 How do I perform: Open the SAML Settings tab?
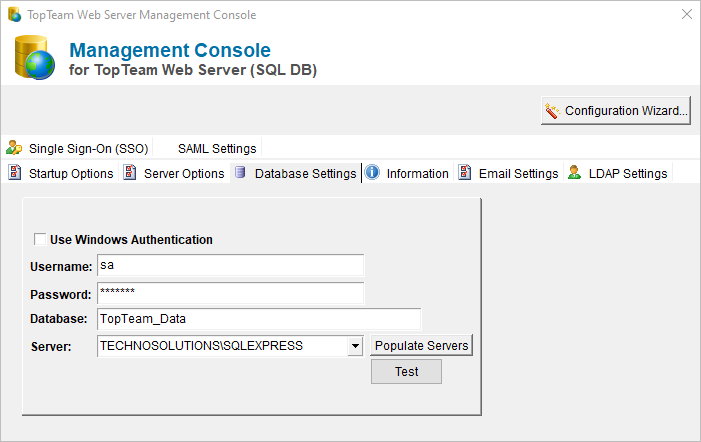217,148
